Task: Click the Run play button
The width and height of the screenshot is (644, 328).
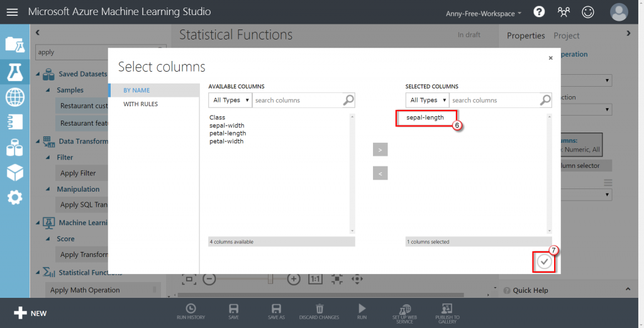Action: 362,312
